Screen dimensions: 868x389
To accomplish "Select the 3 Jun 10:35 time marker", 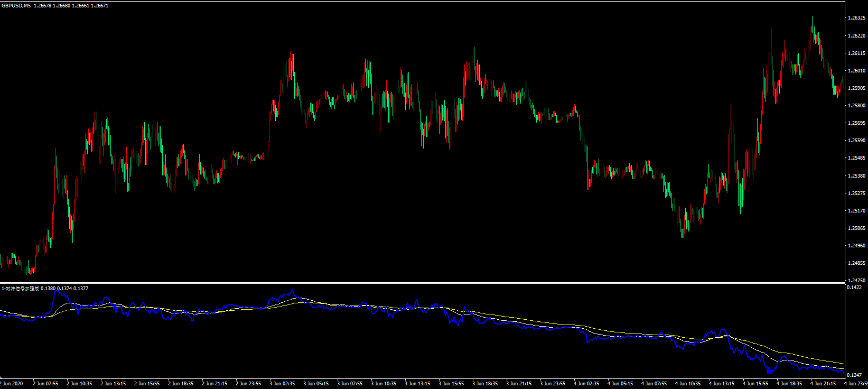I will (384, 384).
